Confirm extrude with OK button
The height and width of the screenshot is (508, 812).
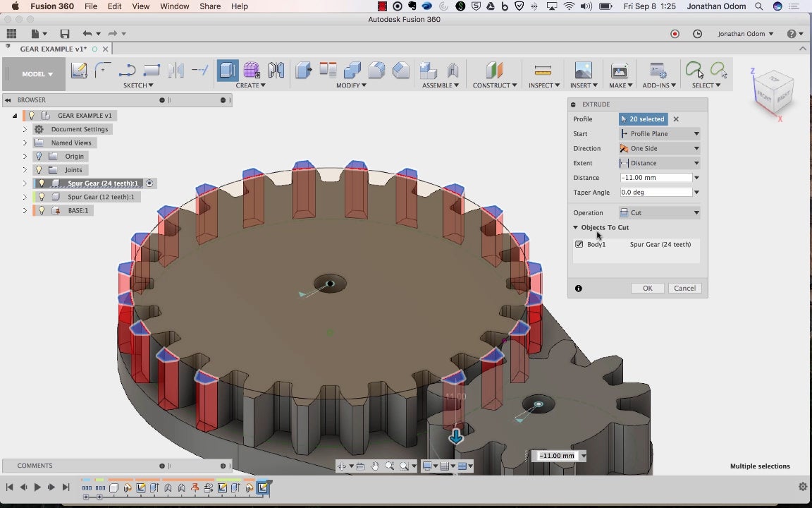click(647, 288)
